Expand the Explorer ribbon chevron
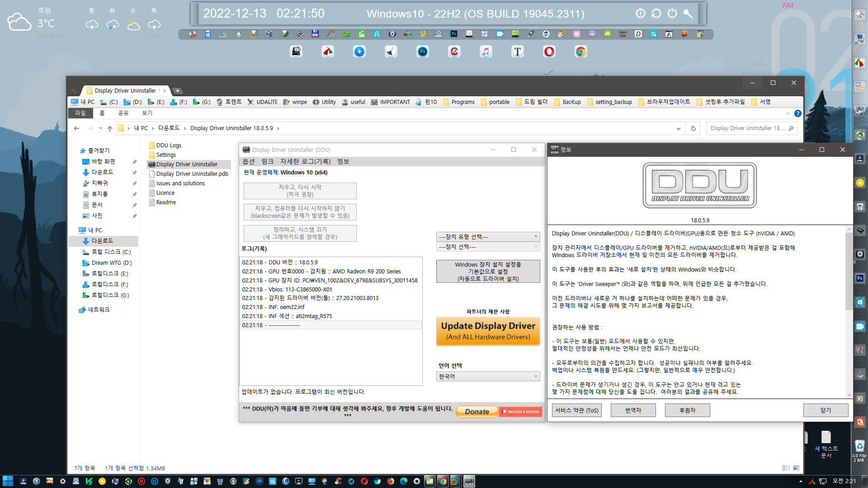This screenshot has width=868, height=488. pos(788,113)
